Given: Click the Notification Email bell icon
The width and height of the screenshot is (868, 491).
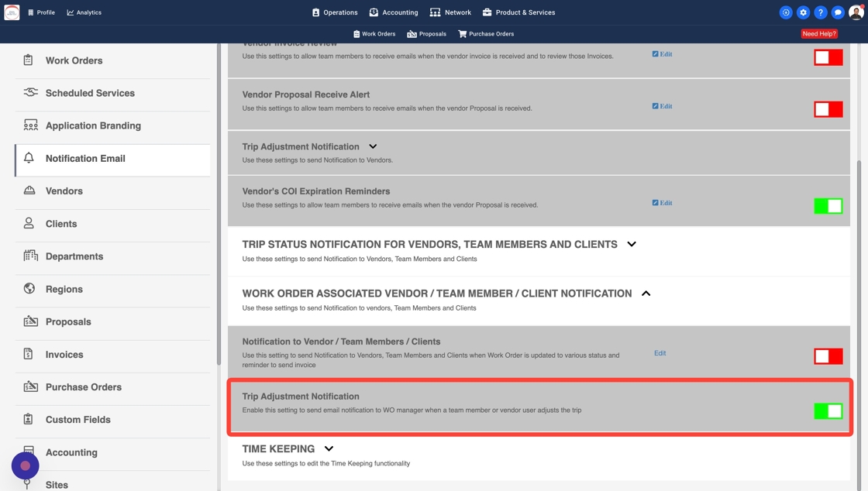Looking at the screenshot, I should click(29, 157).
